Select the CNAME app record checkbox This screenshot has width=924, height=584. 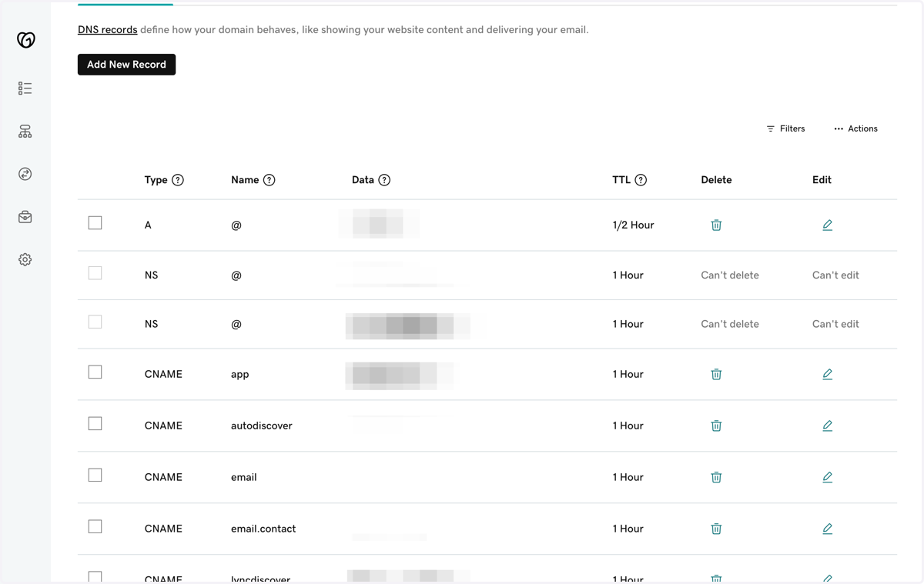pos(95,372)
